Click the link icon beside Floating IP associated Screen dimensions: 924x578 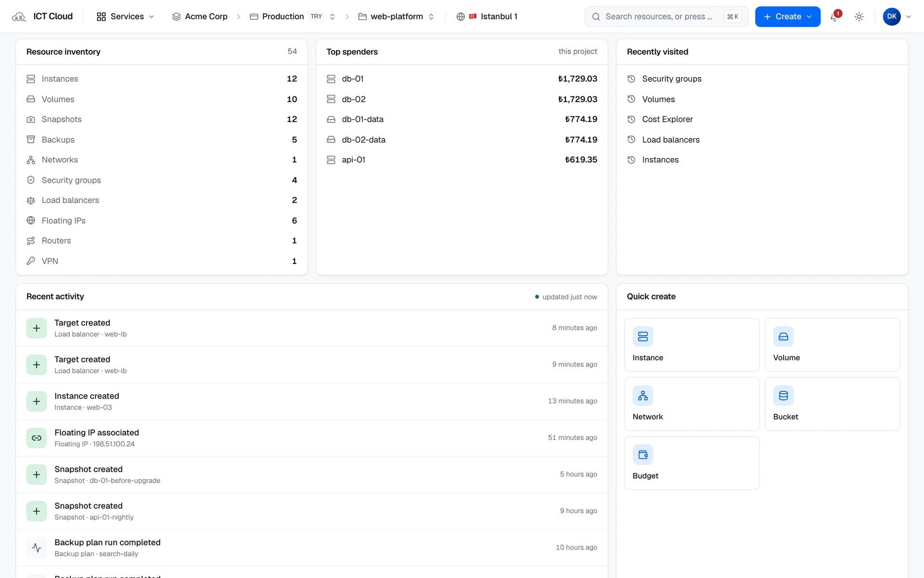tap(37, 438)
